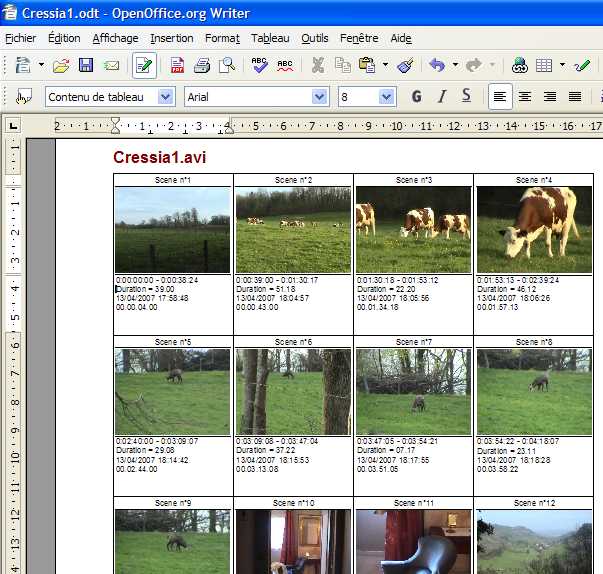Save the document with floppy icon

click(86, 65)
